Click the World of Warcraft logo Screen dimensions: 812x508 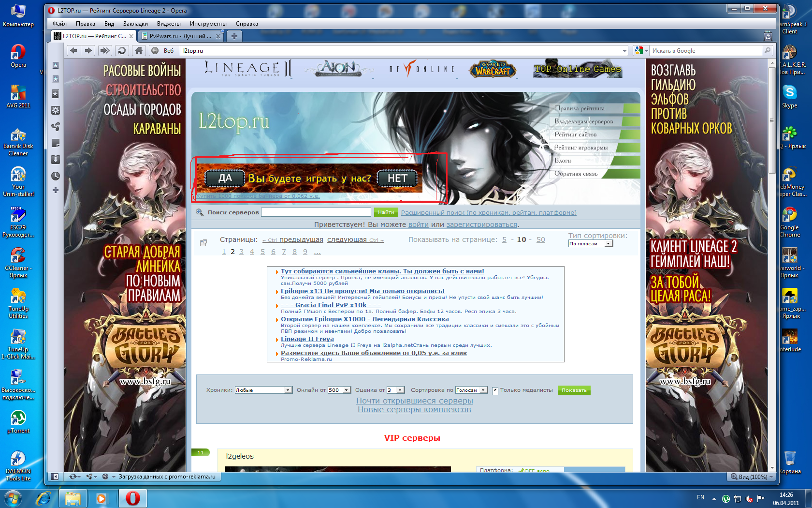point(493,69)
